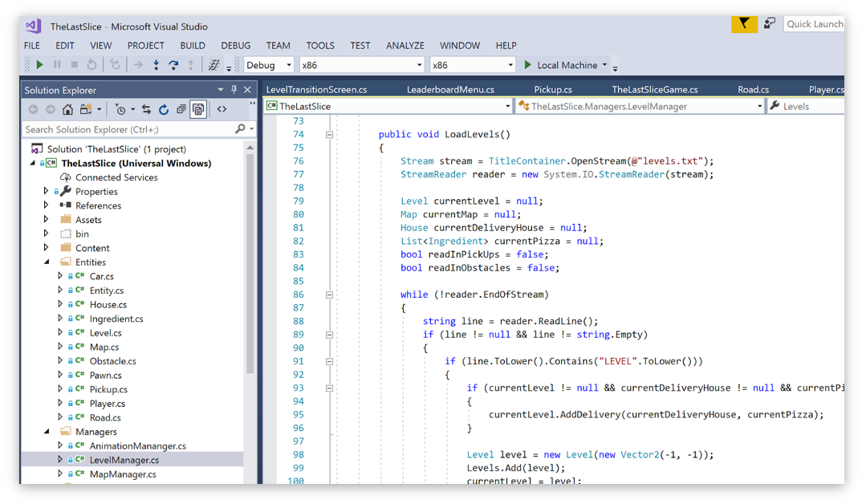Collapse the Entities folder in tree
The height and width of the screenshot is (504, 862).
[x=47, y=262]
